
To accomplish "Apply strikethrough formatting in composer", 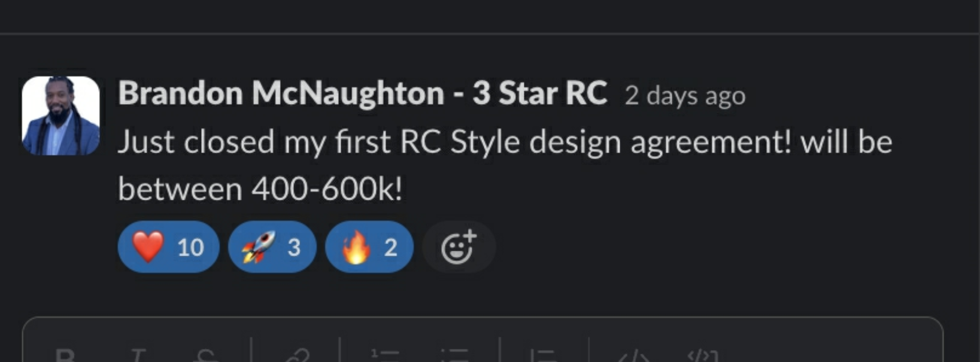I will coord(206,355).
